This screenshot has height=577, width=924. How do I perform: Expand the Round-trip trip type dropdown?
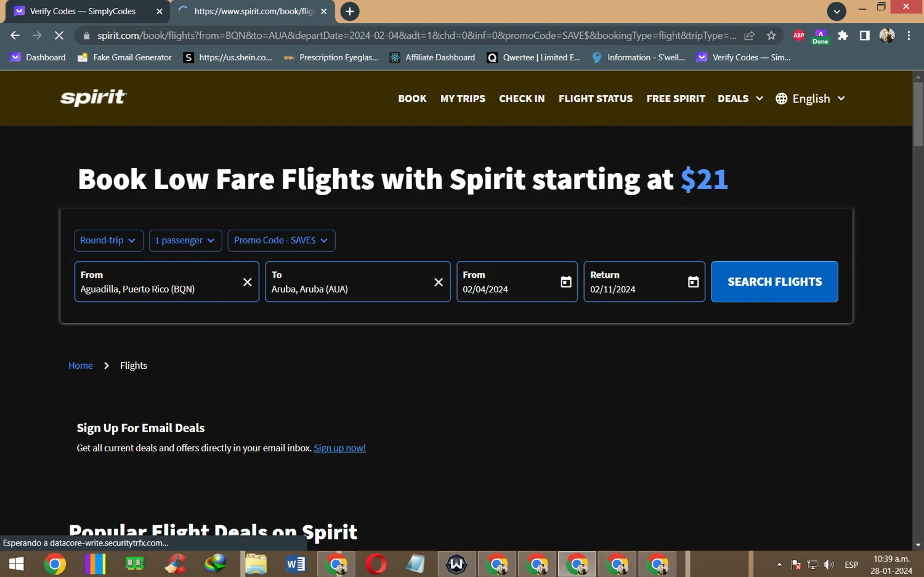tap(108, 241)
